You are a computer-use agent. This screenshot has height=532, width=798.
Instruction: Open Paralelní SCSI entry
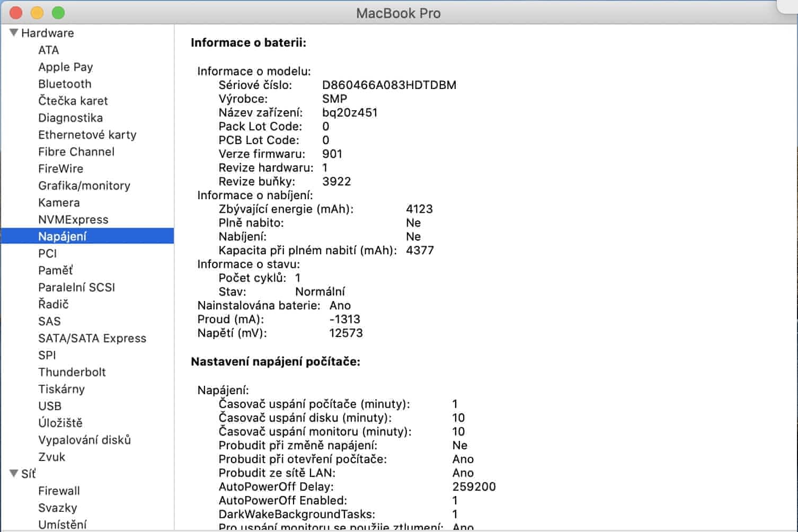(77, 287)
